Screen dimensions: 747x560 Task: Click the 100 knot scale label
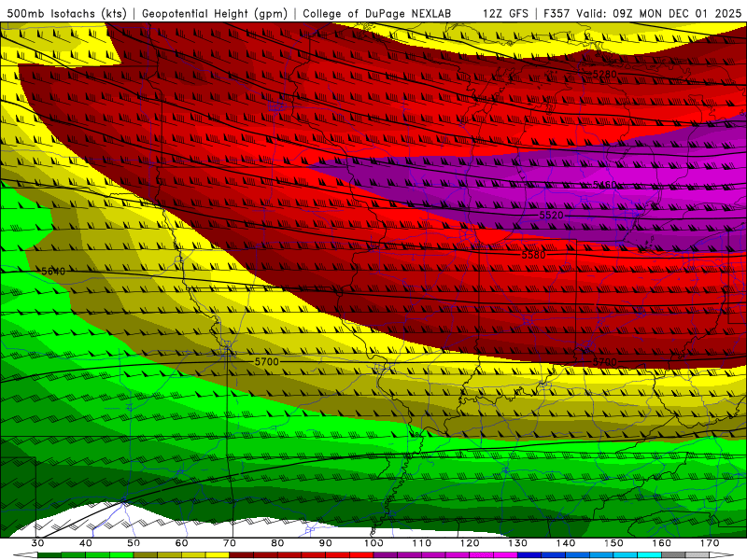[374, 543]
